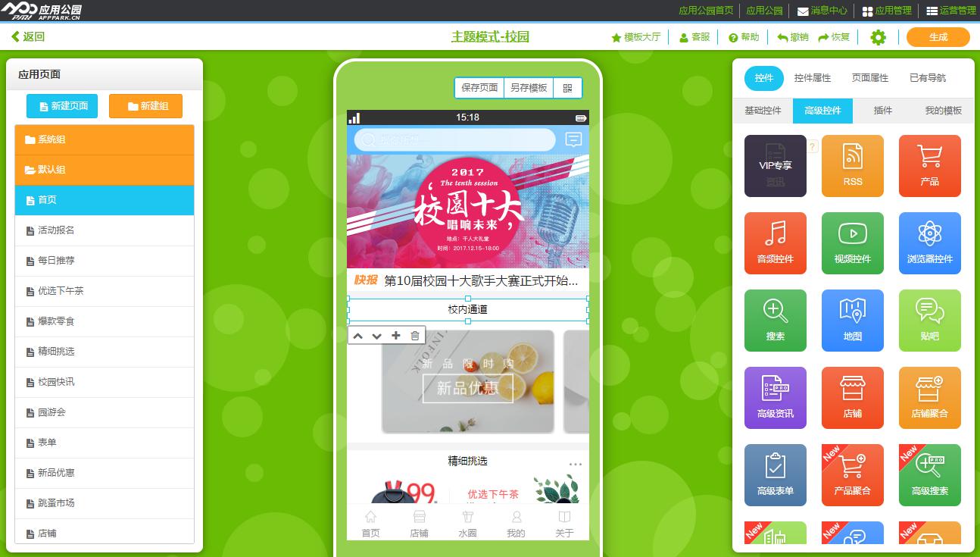Switch to the 基础控件 tab
Image resolution: width=980 pixels, height=557 pixels.
(x=763, y=111)
